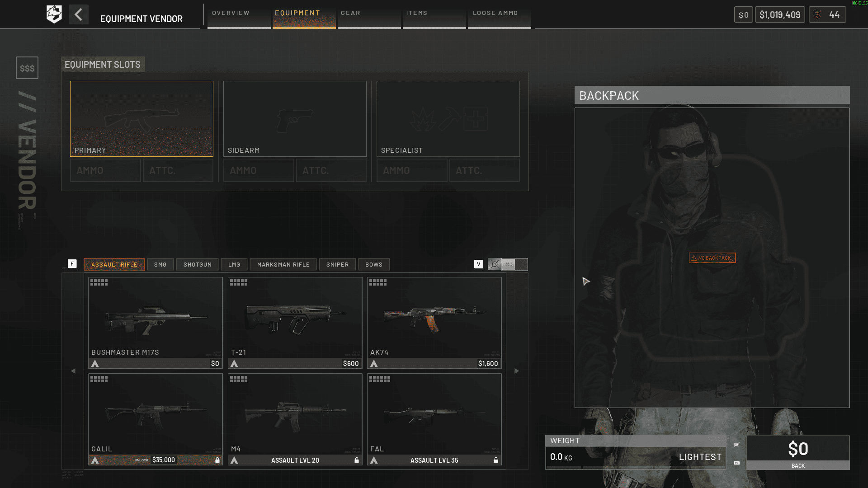
Task: Filter weapons by SHOTGUN
Action: tap(198, 264)
